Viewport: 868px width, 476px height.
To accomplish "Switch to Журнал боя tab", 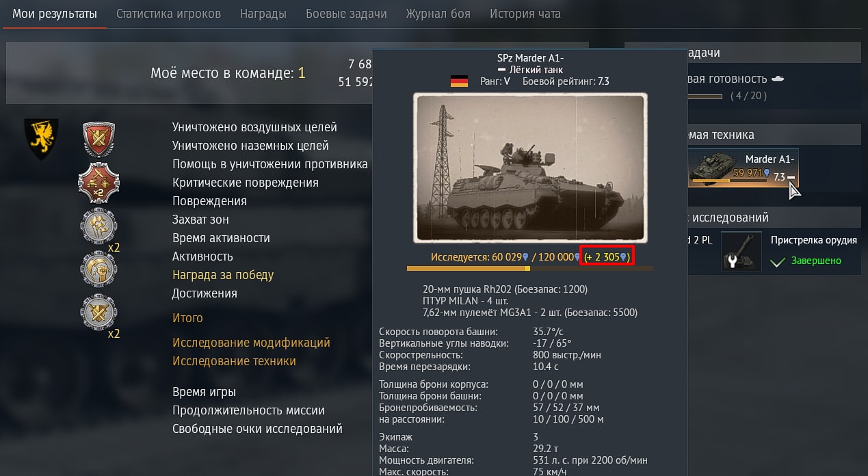I will pos(438,14).
